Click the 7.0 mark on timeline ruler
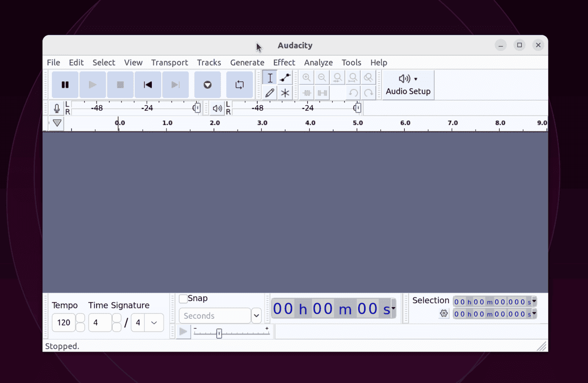This screenshot has width=588, height=383. [x=453, y=123]
